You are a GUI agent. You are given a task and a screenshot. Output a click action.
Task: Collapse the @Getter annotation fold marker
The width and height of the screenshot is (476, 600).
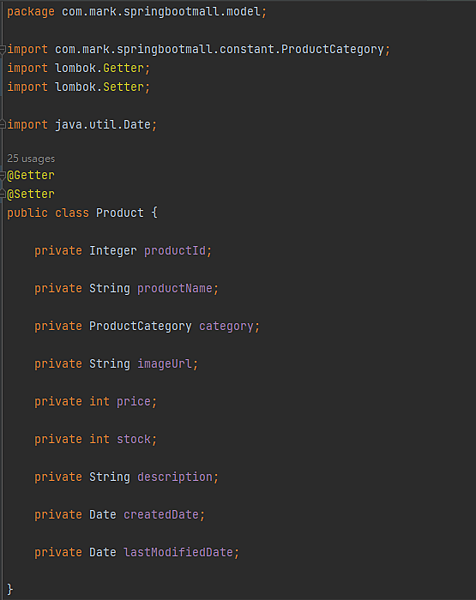[x=3, y=175]
